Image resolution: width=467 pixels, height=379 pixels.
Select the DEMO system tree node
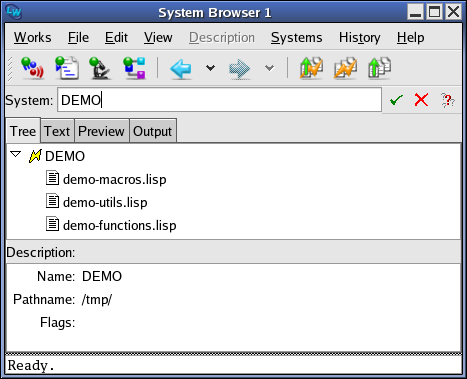pos(65,156)
